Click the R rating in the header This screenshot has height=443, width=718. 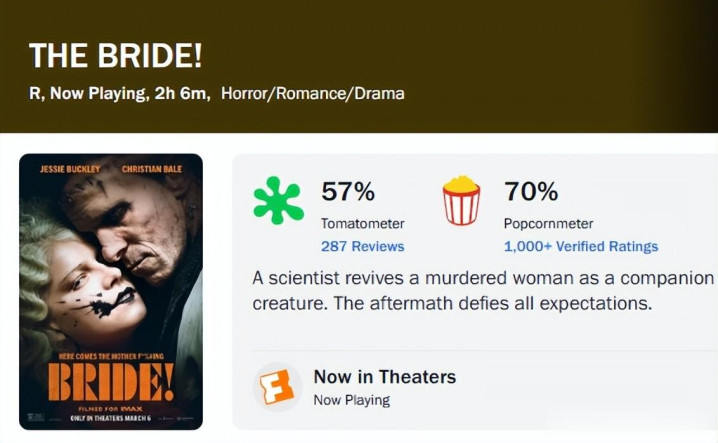[35, 93]
